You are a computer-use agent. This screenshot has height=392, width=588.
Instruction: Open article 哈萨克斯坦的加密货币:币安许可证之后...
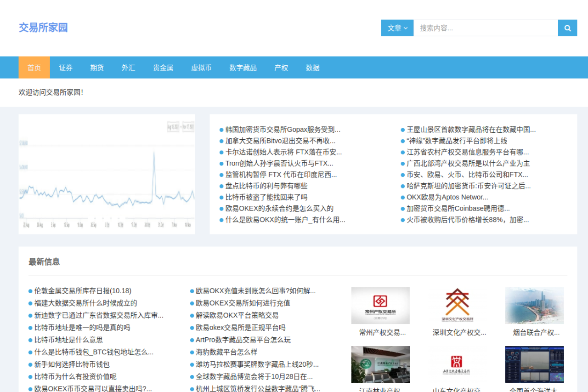469,186
